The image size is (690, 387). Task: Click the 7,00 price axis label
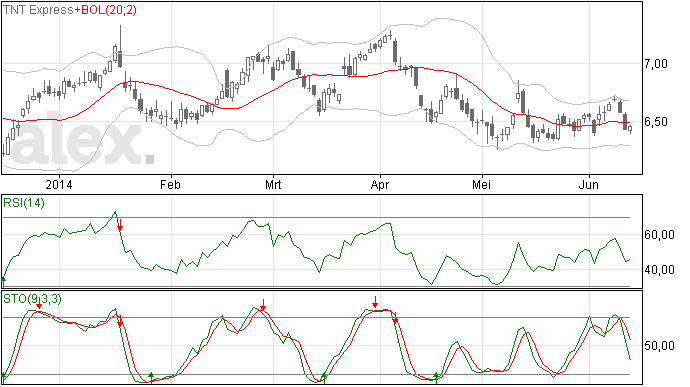click(x=656, y=64)
